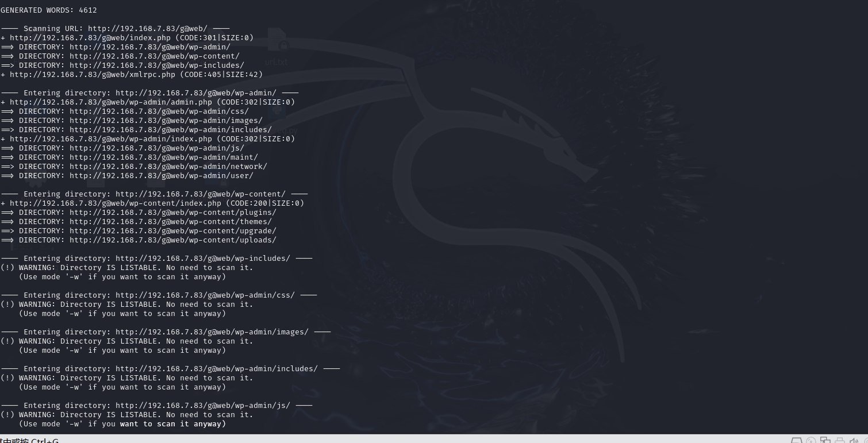
Task: Click the index.php CODE:301 URL link
Action: 132,37
